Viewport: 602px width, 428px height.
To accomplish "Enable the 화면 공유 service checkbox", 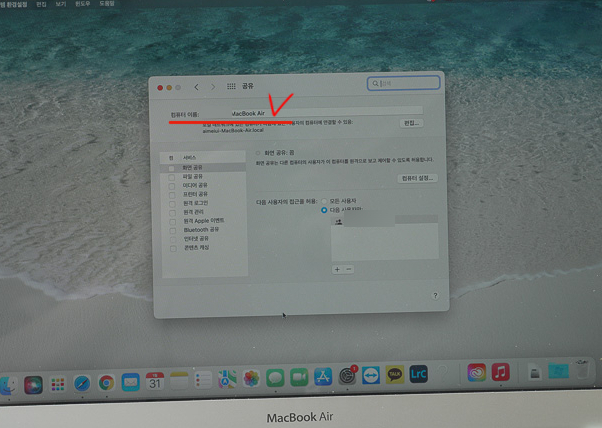I will tap(171, 168).
